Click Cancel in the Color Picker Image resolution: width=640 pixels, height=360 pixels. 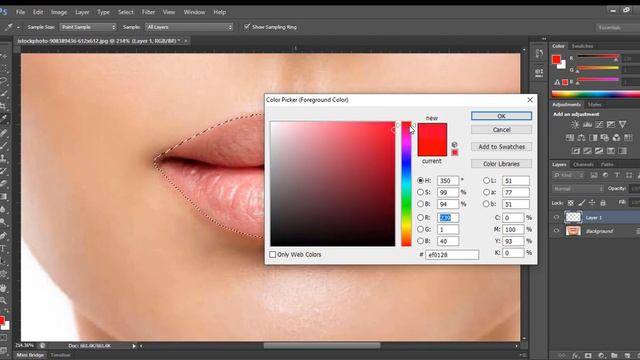pos(501,129)
